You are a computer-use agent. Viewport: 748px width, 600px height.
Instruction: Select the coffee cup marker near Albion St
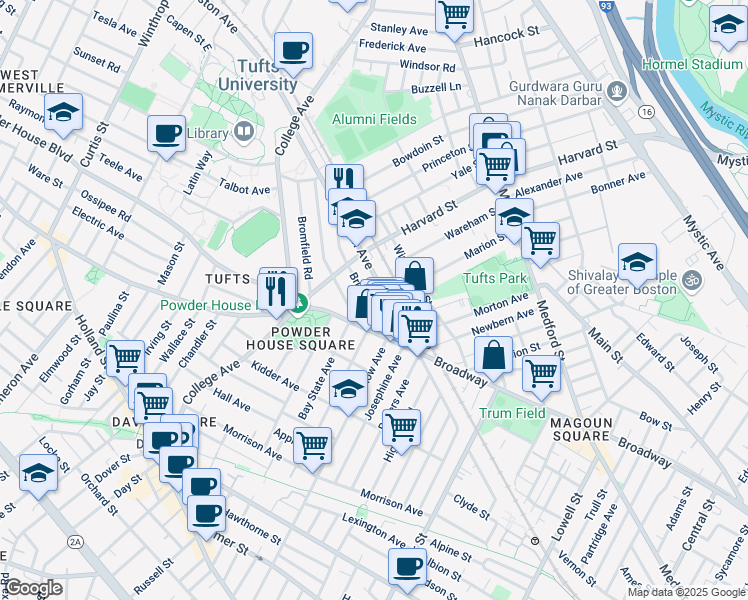[x=407, y=568]
